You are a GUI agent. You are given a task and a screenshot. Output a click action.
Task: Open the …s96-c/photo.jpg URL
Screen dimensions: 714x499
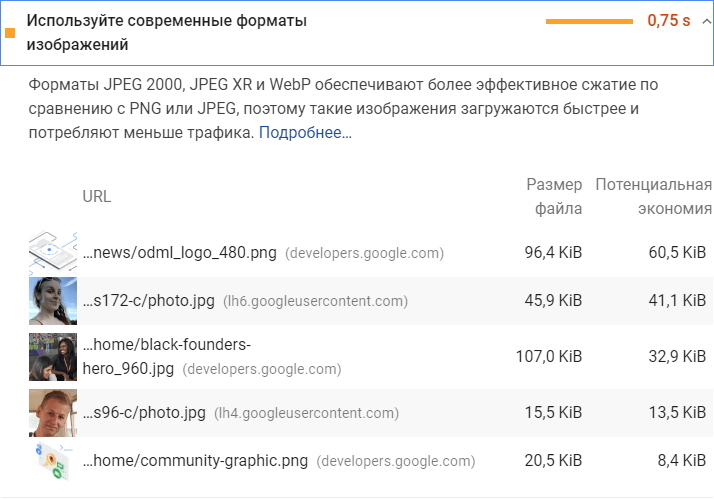point(144,413)
